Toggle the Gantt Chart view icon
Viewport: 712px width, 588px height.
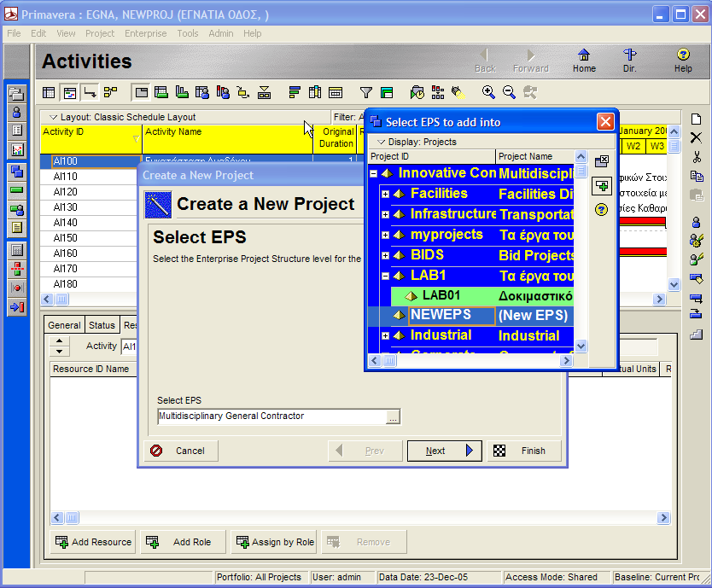pos(69,93)
